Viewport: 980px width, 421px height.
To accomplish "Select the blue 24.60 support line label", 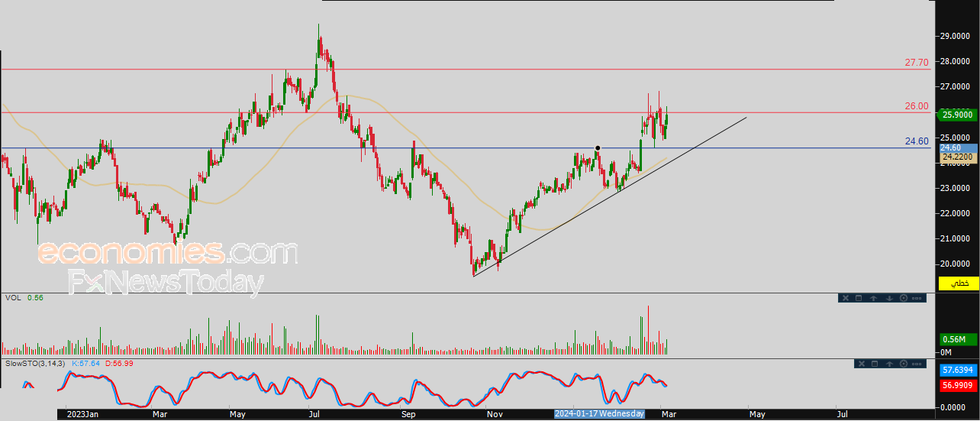I will [x=917, y=141].
